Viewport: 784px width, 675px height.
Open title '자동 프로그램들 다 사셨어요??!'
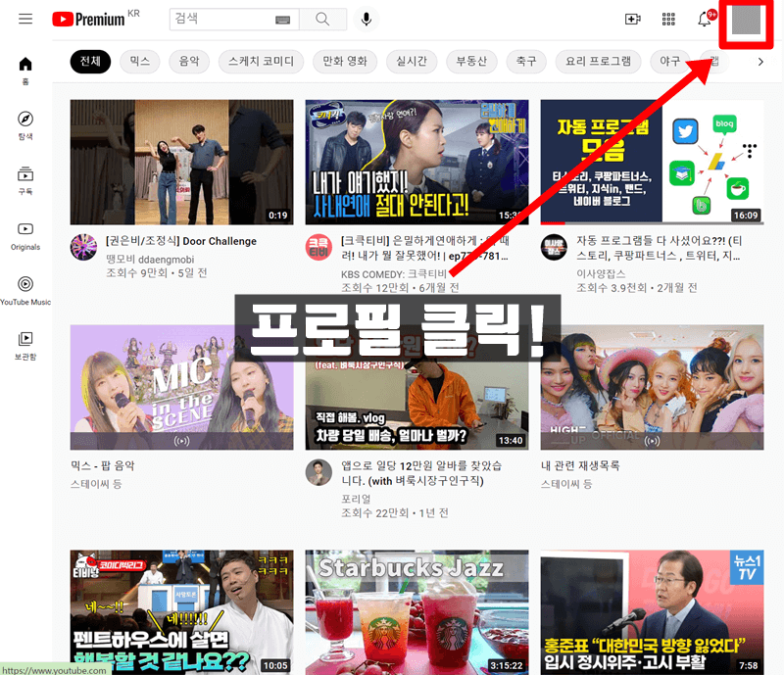pos(659,249)
